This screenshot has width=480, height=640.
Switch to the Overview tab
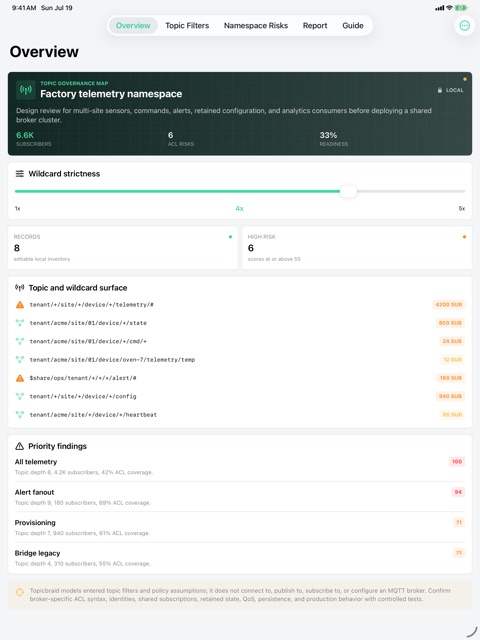133,26
